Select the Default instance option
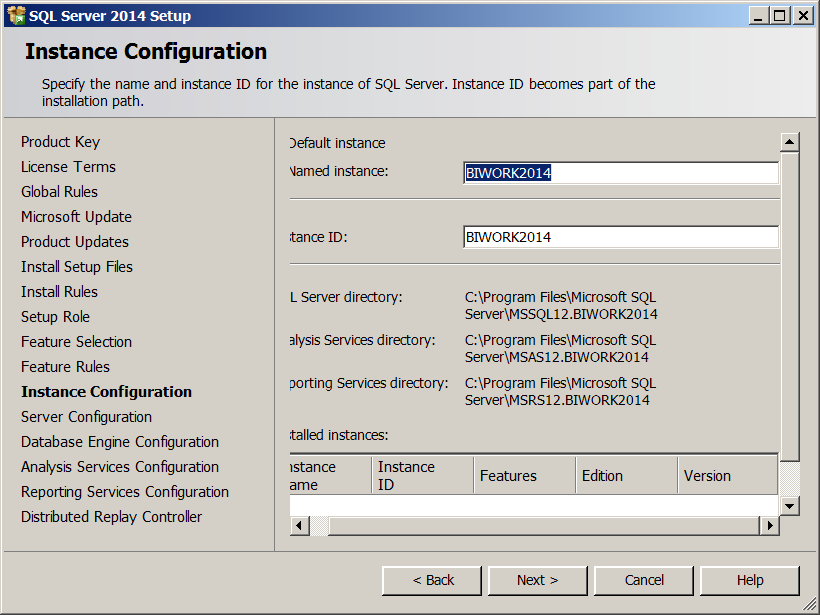Screen dimensions: 820x615 (337, 143)
